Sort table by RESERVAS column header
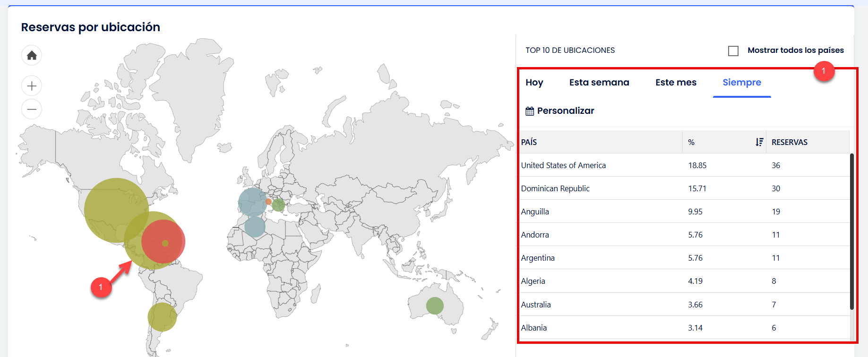868x357 pixels. 790,142
